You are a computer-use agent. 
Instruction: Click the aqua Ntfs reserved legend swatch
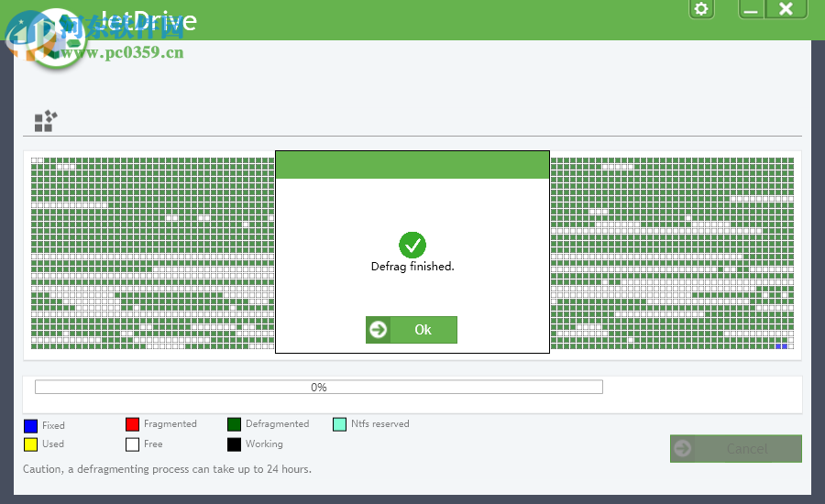pos(339,424)
